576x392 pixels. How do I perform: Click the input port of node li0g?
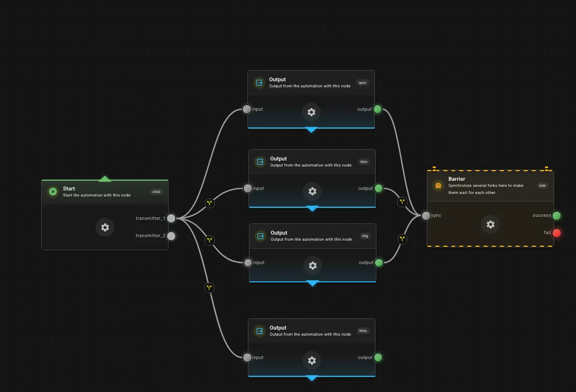coord(248,263)
